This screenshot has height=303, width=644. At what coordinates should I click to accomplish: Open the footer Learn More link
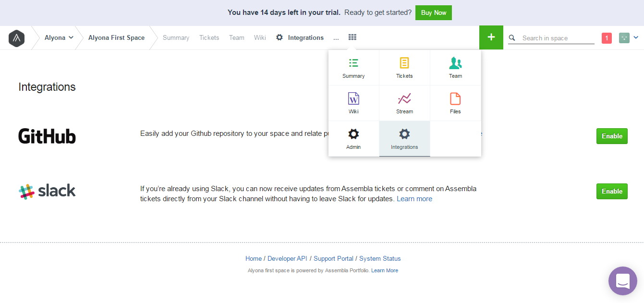point(385,270)
